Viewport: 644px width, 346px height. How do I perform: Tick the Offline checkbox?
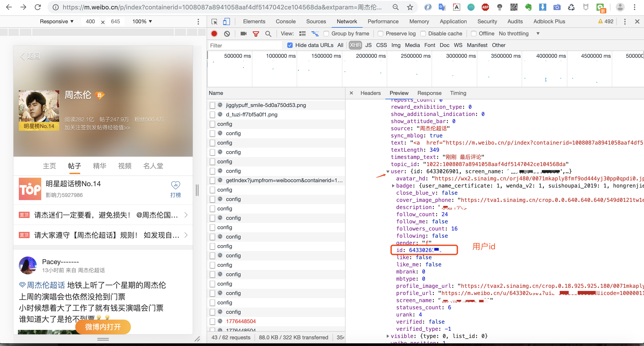(473, 34)
